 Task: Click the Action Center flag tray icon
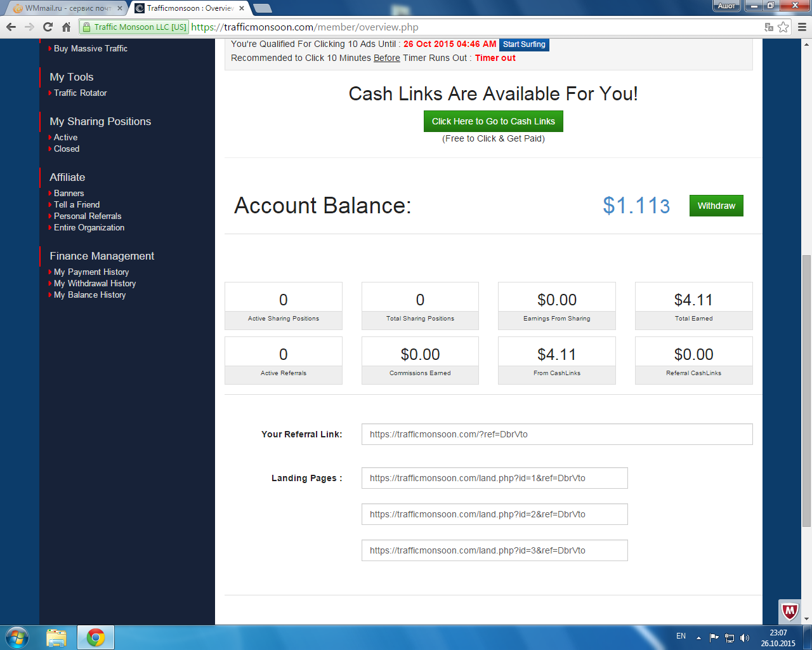click(714, 637)
